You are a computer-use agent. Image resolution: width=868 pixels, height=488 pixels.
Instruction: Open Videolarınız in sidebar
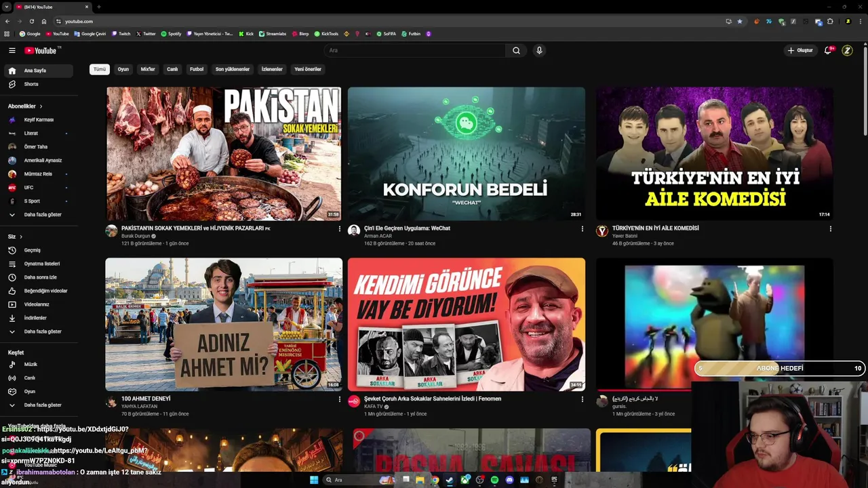point(38,304)
